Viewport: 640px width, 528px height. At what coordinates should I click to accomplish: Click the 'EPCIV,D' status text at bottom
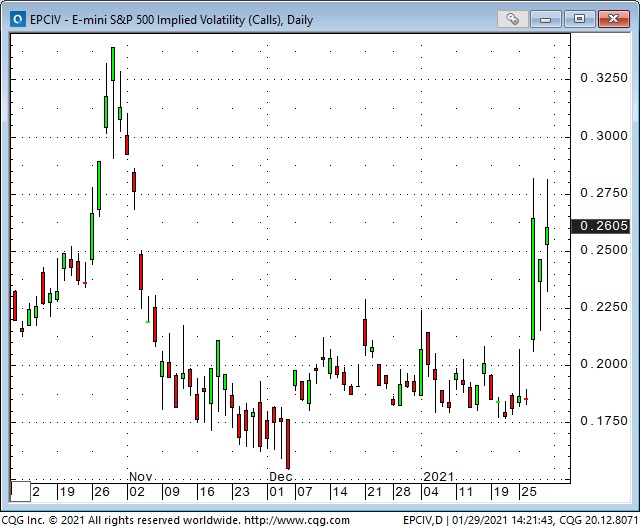422,520
